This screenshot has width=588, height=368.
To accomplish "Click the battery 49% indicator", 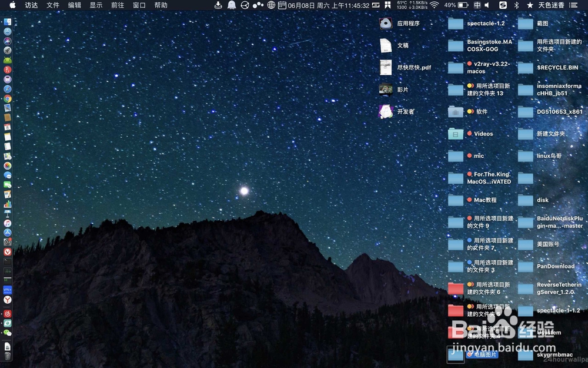I will pos(456,5).
